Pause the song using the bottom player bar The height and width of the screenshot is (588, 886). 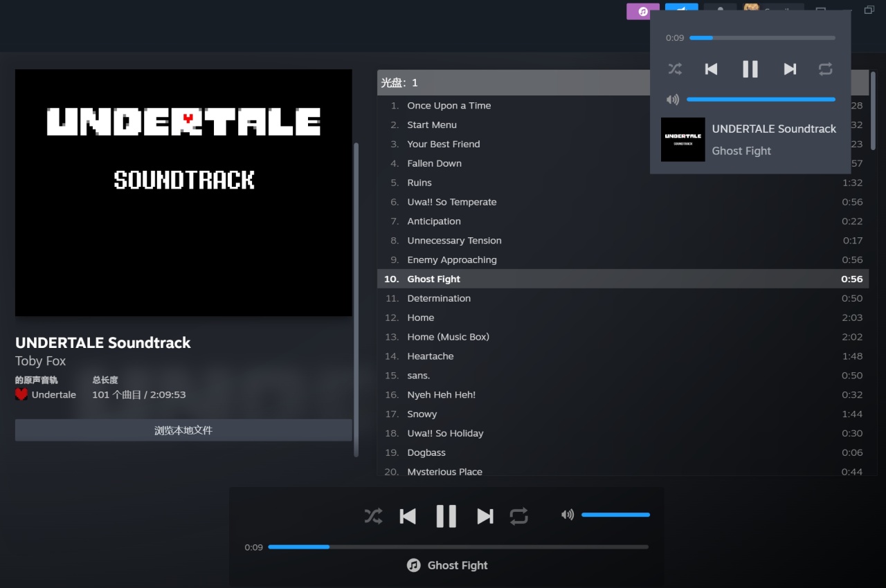pyautogui.click(x=446, y=516)
